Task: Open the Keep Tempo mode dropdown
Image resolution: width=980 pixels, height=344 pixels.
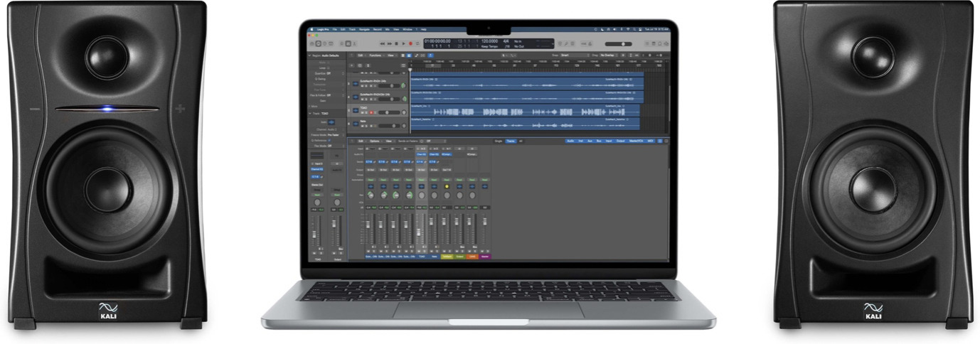Action: tap(489, 46)
